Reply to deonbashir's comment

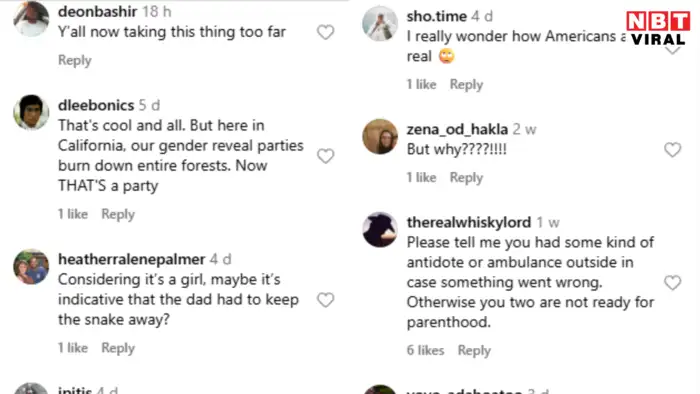tap(75, 60)
